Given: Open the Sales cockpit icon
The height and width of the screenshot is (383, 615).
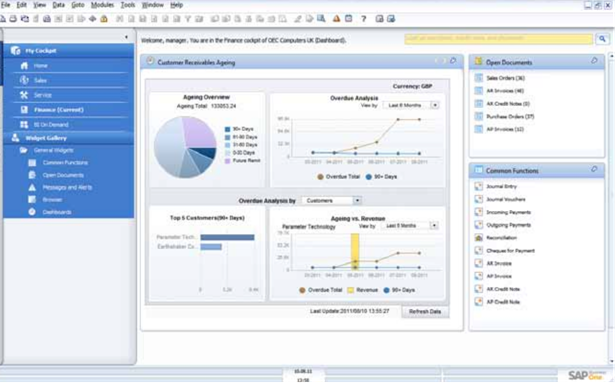Looking at the screenshot, I should tap(24, 80).
